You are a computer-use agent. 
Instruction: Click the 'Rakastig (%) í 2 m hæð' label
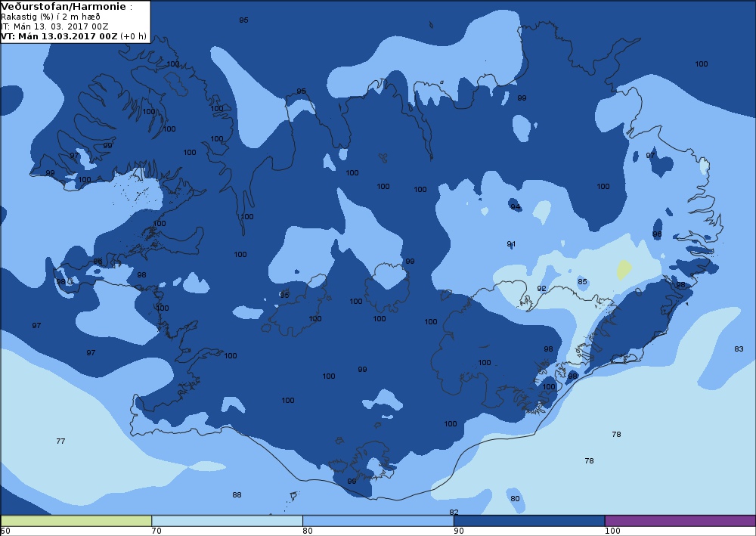[x=51, y=17]
